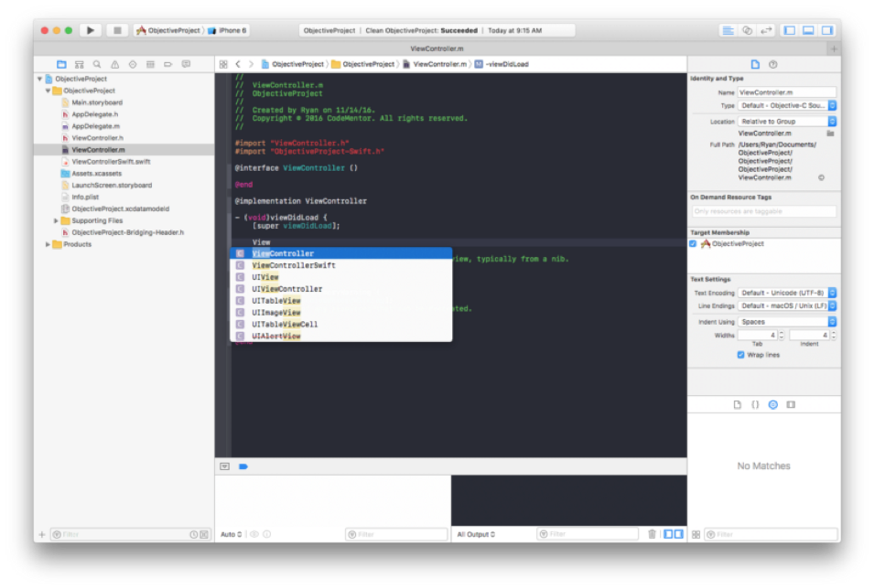874x588 pixels.
Task: Open the Text Encoding dropdown
Action: point(787,293)
